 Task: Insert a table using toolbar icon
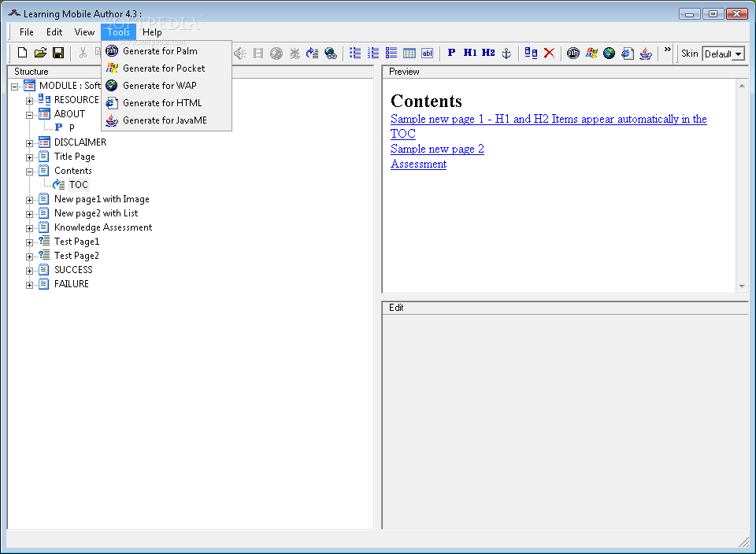tap(409, 53)
